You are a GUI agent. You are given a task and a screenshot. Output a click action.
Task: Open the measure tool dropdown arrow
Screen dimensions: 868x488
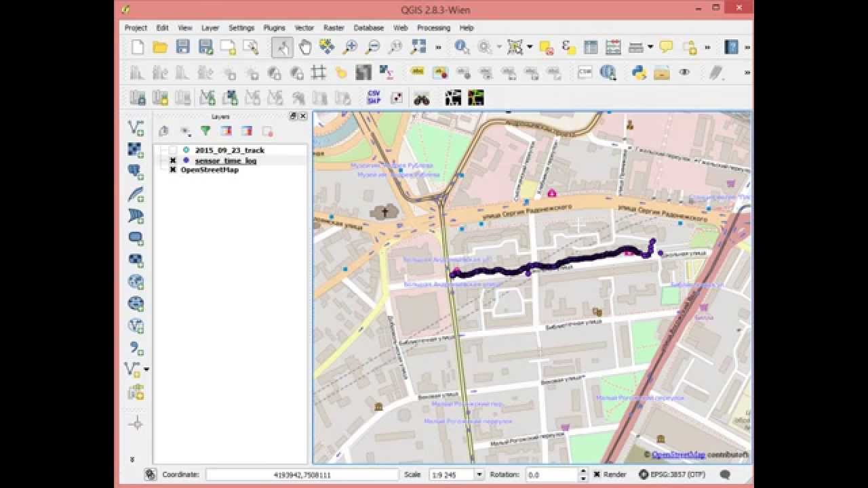tap(650, 47)
